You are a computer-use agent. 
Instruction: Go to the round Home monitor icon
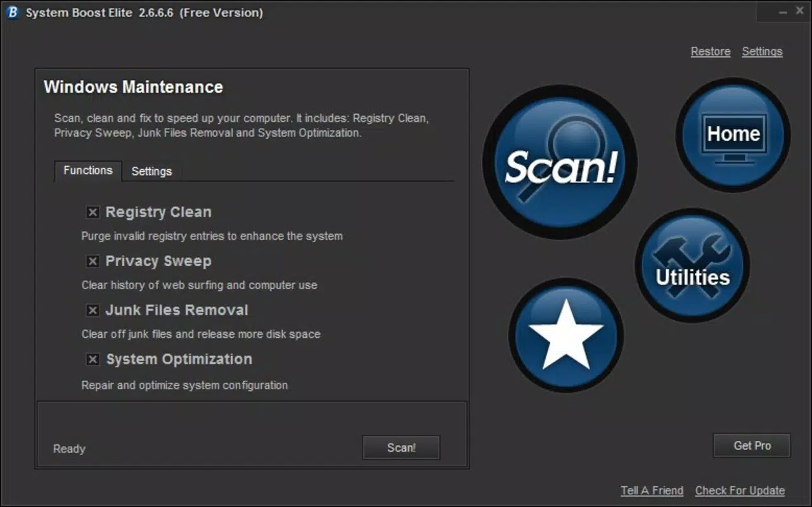click(x=733, y=134)
